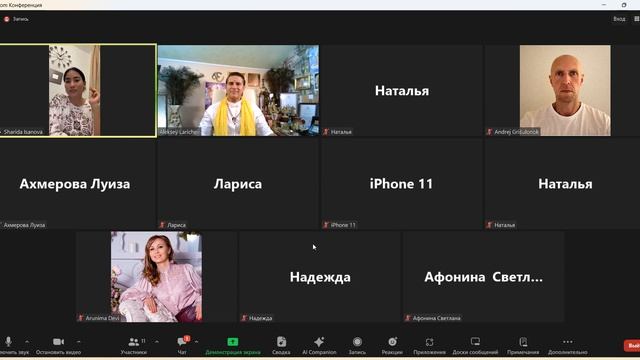
Task: Open Дополнительно more options menu
Action: click(567, 345)
